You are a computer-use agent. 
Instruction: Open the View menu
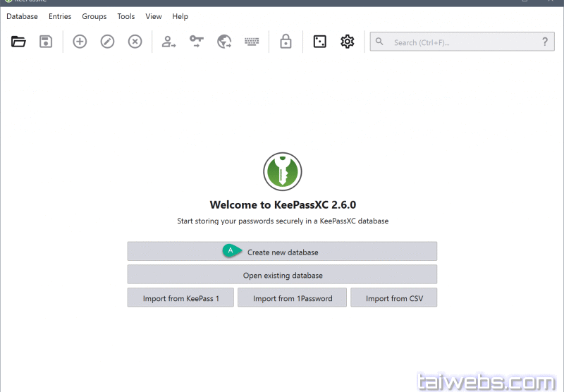tap(154, 16)
